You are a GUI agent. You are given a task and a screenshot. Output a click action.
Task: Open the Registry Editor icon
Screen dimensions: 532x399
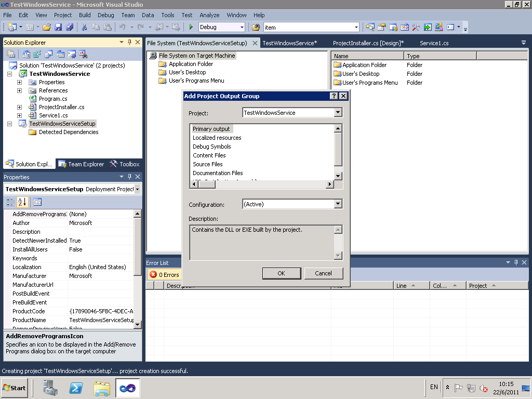pos(37,54)
